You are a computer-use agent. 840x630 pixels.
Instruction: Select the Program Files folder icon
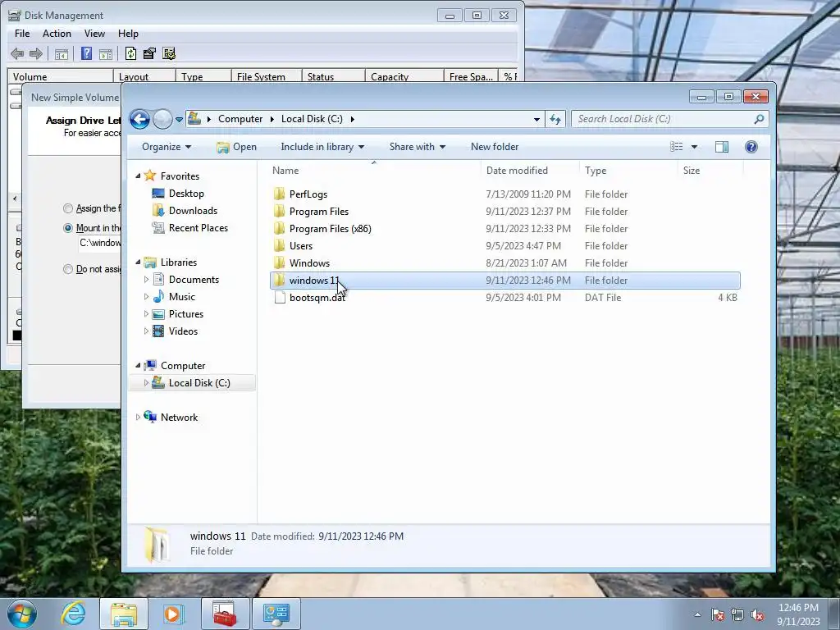pyautogui.click(x=279, y=211)
